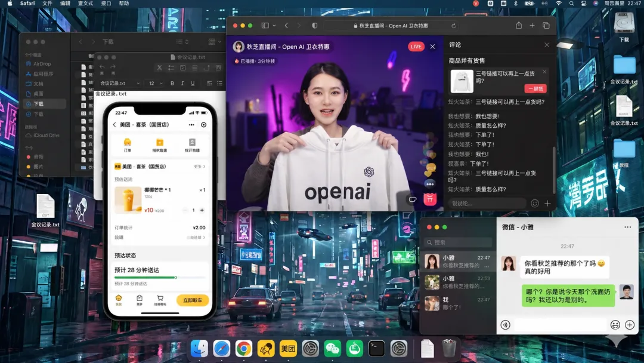This screenshot has height=363, width=644.
Task: Open Safari share icon
Action: (519, 25)
